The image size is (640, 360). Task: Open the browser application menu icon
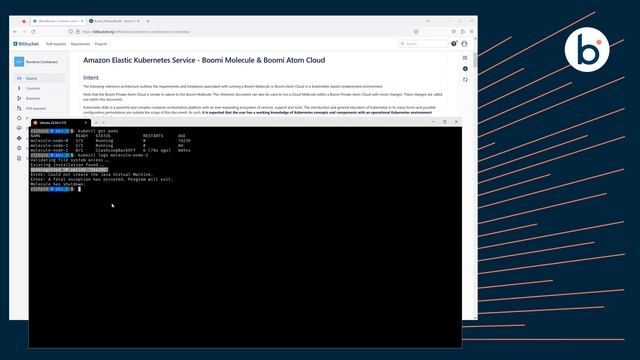[471, 31]
